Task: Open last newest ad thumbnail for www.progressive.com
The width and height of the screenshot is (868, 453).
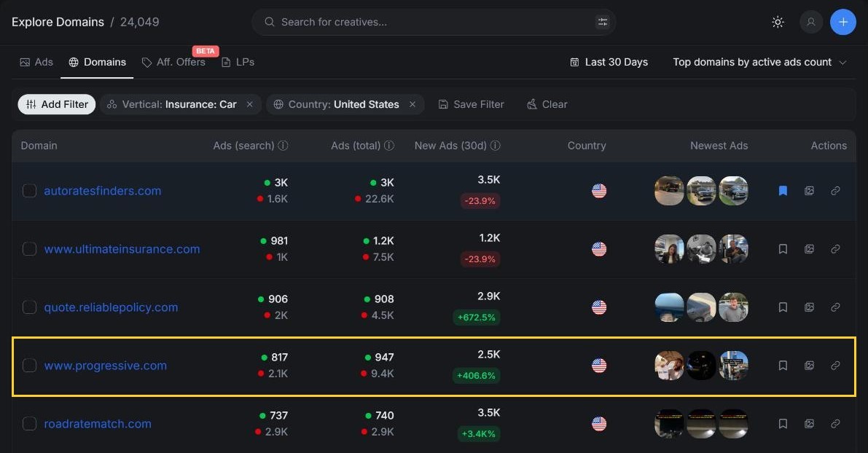Action: (733, 366)
